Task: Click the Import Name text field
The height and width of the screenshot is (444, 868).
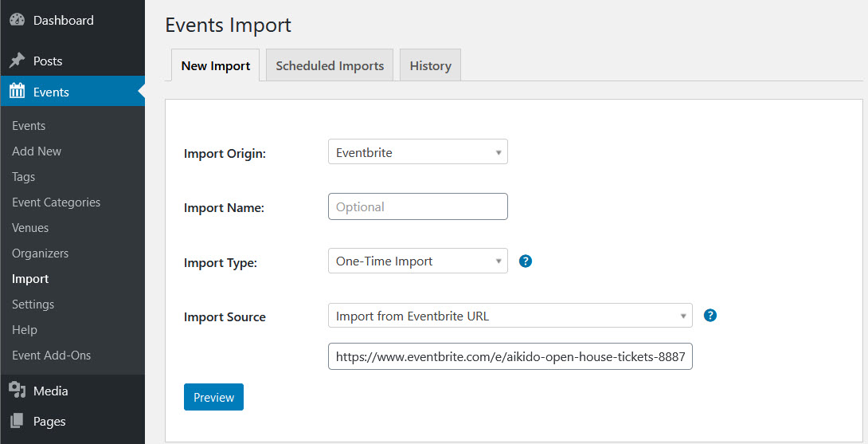Action: coord(417,206)
